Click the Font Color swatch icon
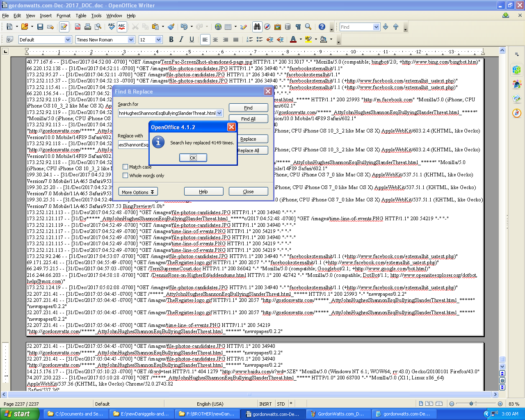This screenshot has height=420, width=525. (x=293, y=39)
